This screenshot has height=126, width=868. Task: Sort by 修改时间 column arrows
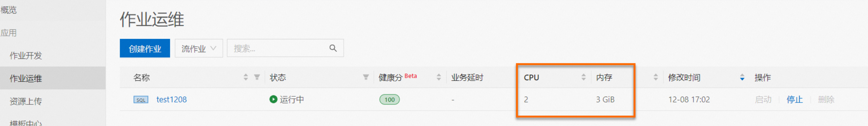742,77
